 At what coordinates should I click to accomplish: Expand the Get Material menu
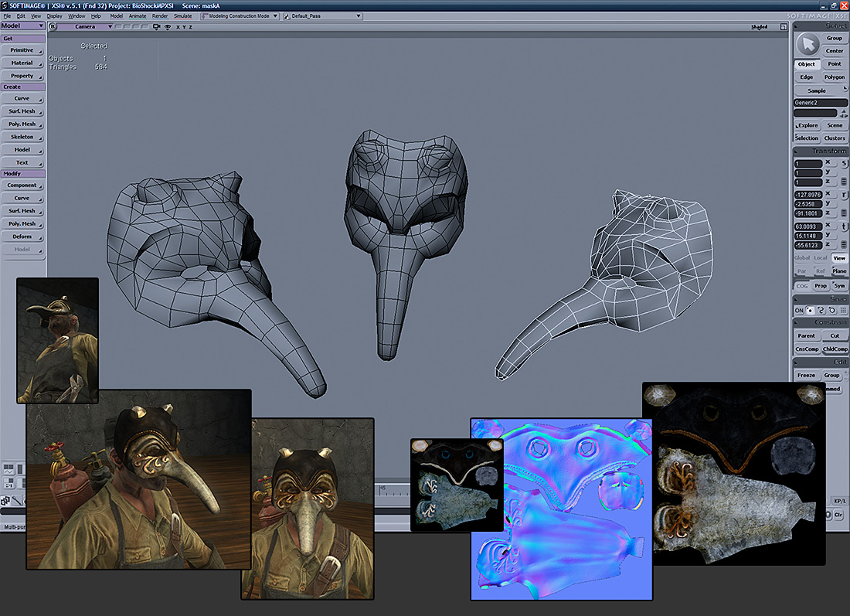click(x=22, y=63)
